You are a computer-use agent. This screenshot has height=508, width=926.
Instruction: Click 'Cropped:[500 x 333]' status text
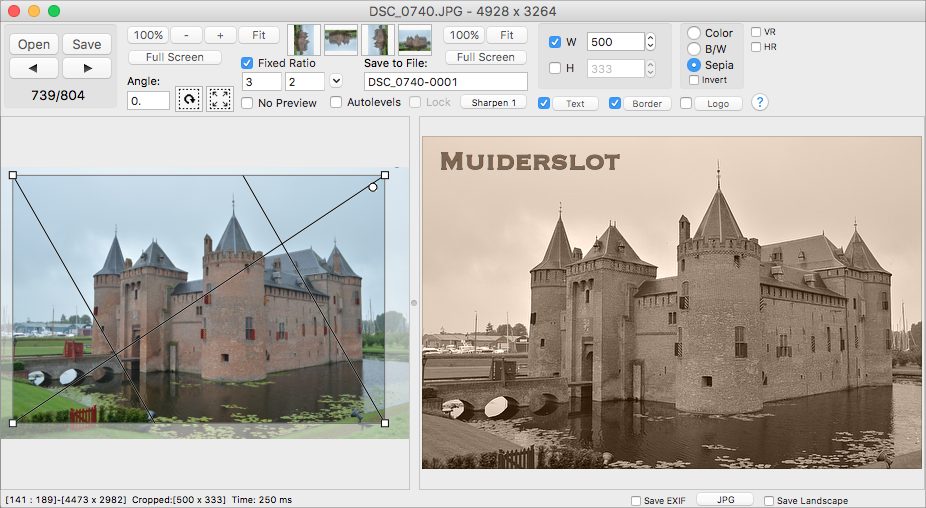pos(178,500)
